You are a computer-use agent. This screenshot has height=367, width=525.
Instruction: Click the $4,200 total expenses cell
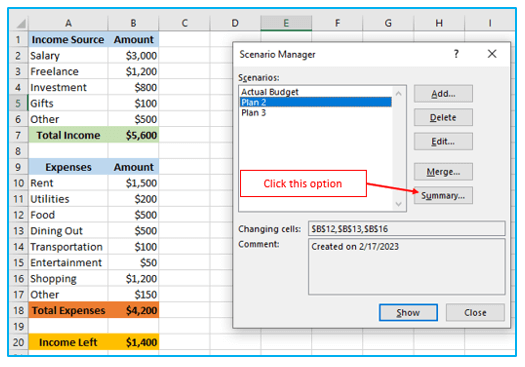133,310
